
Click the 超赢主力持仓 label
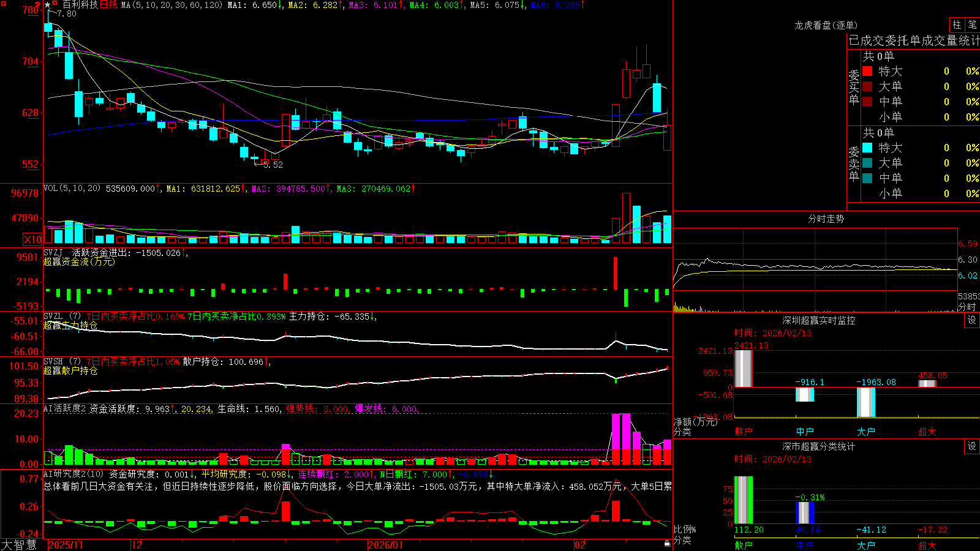[x=70, y=325]
